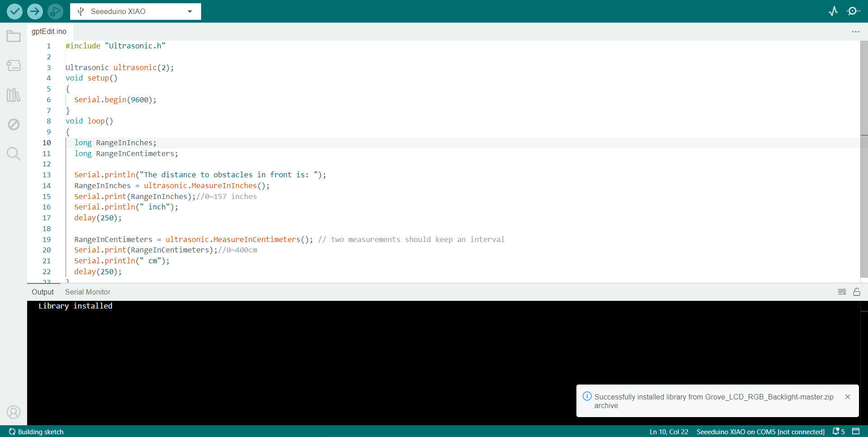Click Seeeduino XIAO on COM5 status entry
Image resolution: width=868 pixels, height=437 pixels.
click(x=760, y=432)
